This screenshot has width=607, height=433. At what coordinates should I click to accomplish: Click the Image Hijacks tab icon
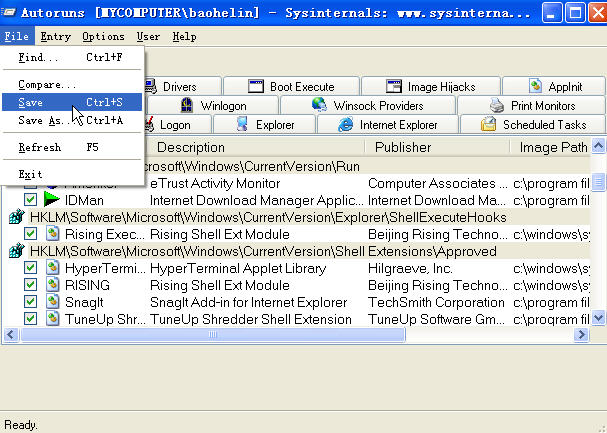coord(394,87)
